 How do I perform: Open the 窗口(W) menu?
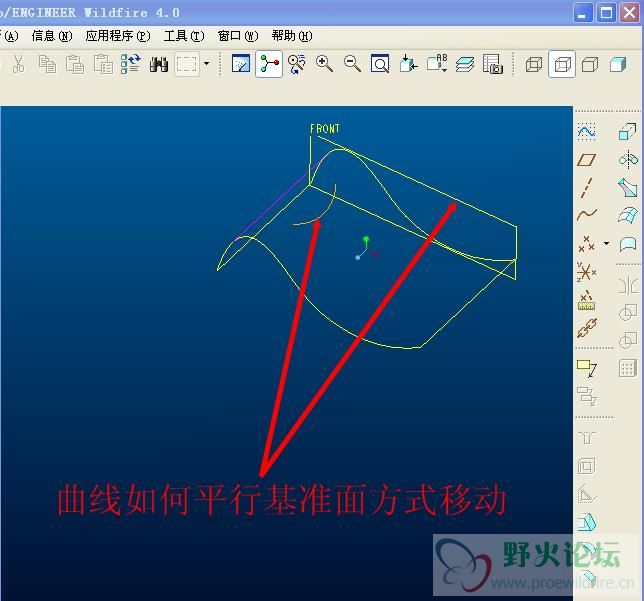click(238, 36)
